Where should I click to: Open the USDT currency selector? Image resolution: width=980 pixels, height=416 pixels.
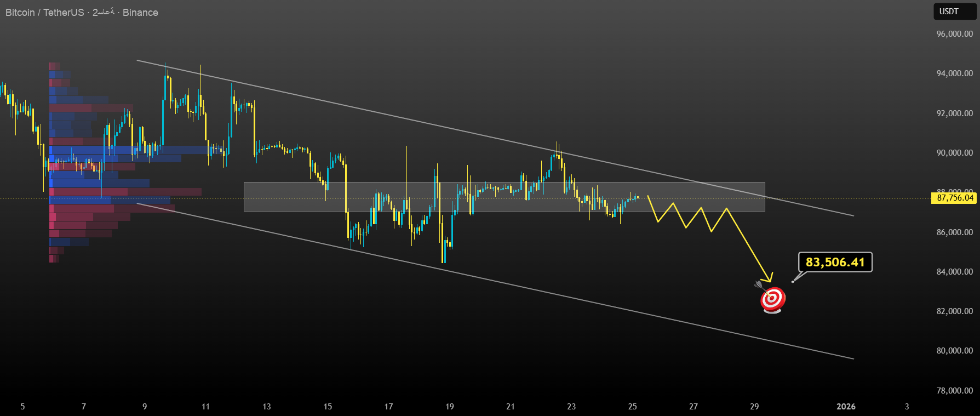pyautogui.click(x=954, y=12)
